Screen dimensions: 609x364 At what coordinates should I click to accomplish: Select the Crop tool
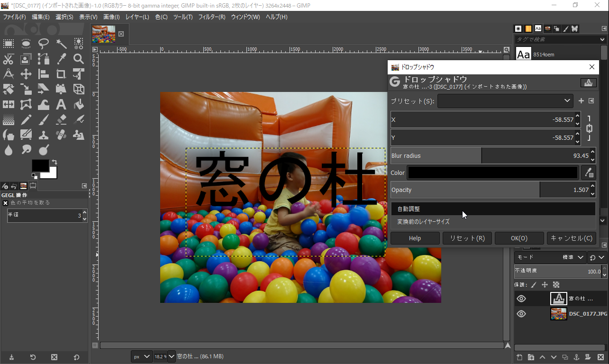pyautogui.click(x=61, y=74)
